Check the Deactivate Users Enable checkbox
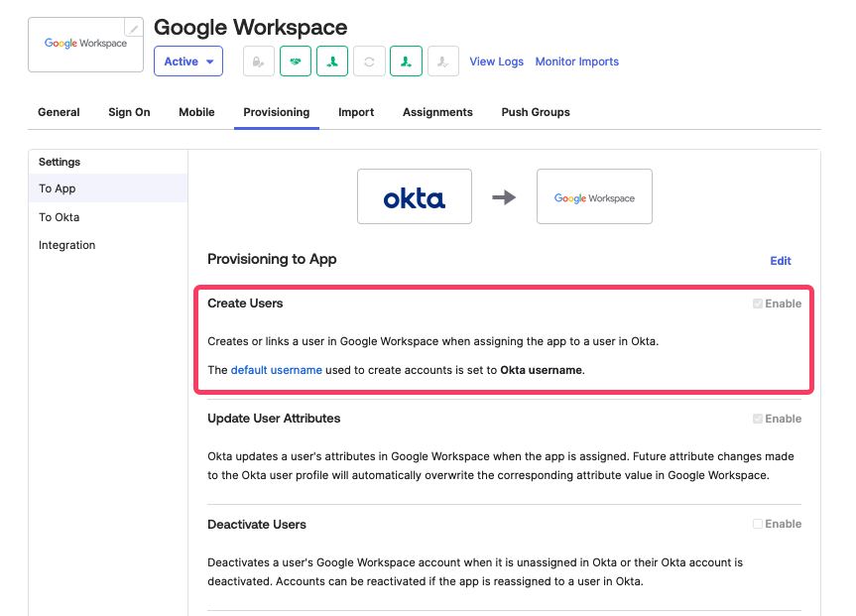 point(758,524)
